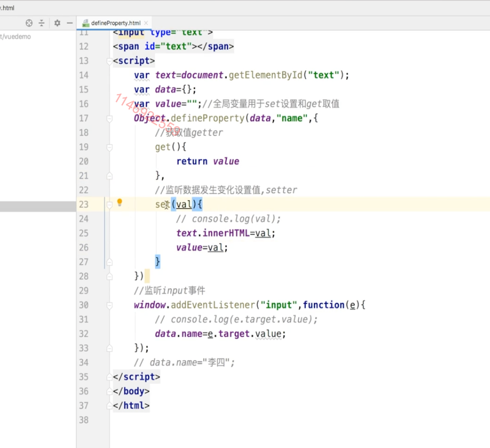Click the 'vuedemo' path in project panel
Screen dimensions: 490x448
point(17,36)
